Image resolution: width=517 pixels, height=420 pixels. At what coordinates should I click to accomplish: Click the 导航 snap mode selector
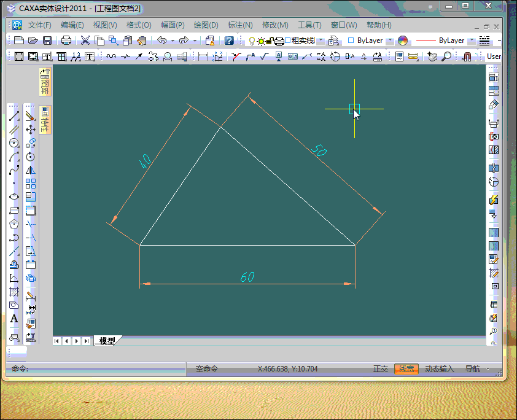click(x=473, y=369)
